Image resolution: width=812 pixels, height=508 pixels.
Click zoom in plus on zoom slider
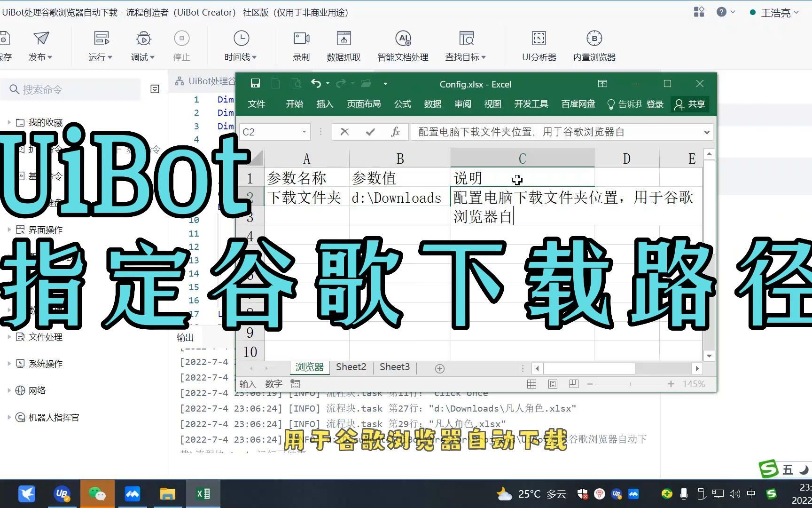coord(671,384)
